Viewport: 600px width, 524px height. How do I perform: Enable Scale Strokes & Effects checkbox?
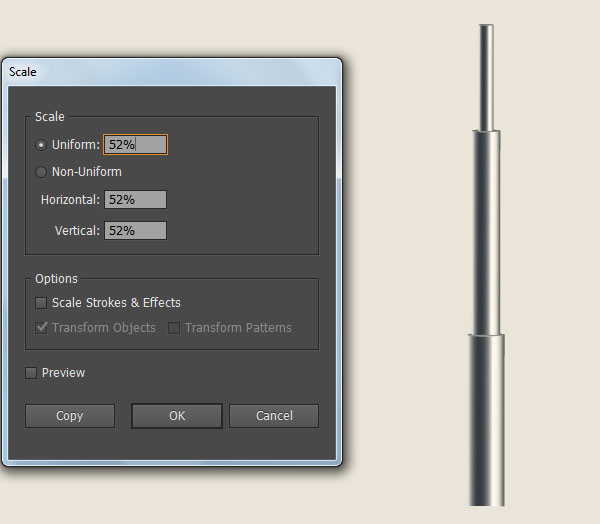[41, 303]
